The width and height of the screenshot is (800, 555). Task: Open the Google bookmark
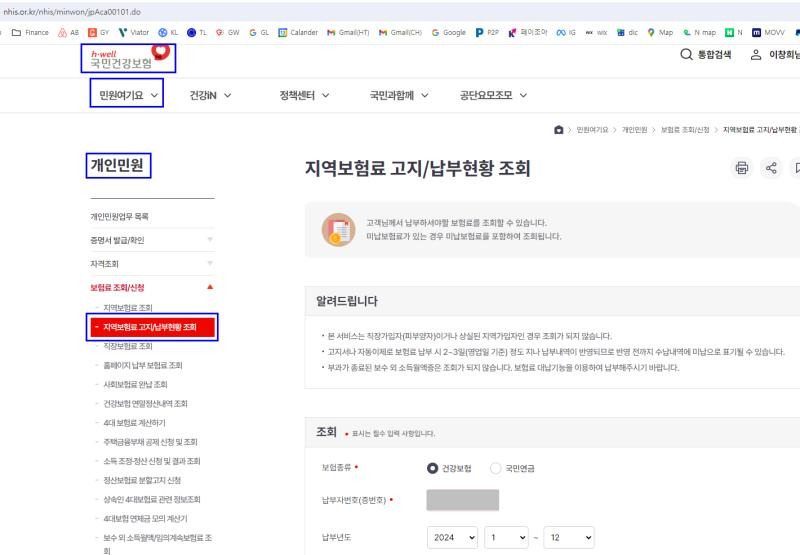pyautogui.click(x=448, y=32)
